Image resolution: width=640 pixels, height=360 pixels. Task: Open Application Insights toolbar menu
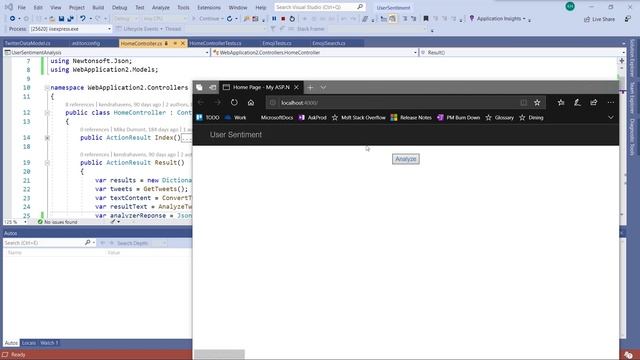pos(498,19)
